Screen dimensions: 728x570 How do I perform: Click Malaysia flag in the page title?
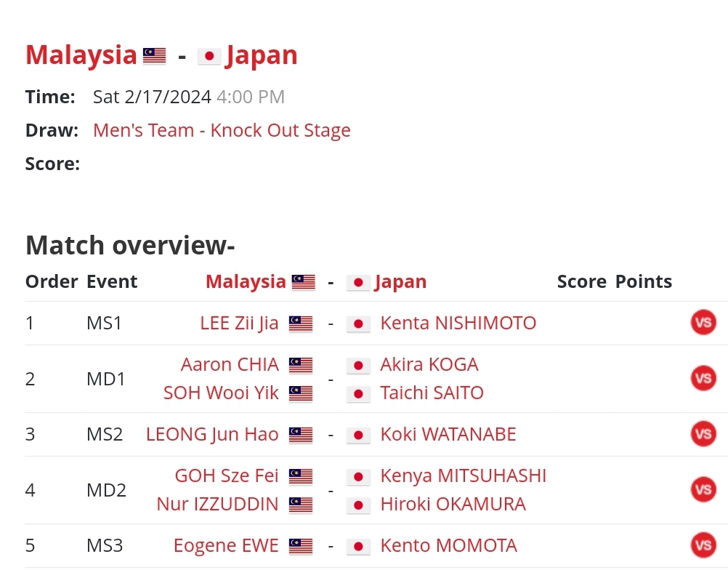click(154, 56)
